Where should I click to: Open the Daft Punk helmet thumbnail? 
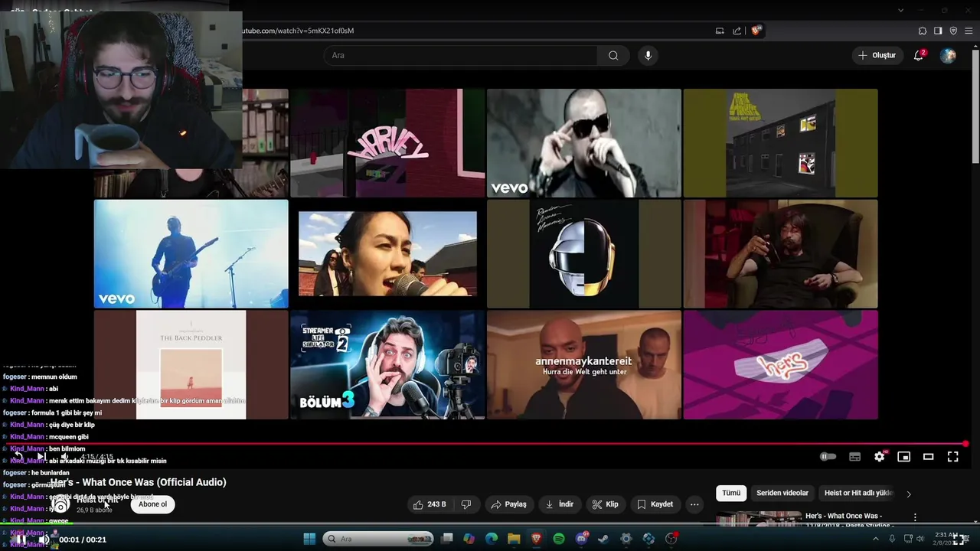pos(584,254)
